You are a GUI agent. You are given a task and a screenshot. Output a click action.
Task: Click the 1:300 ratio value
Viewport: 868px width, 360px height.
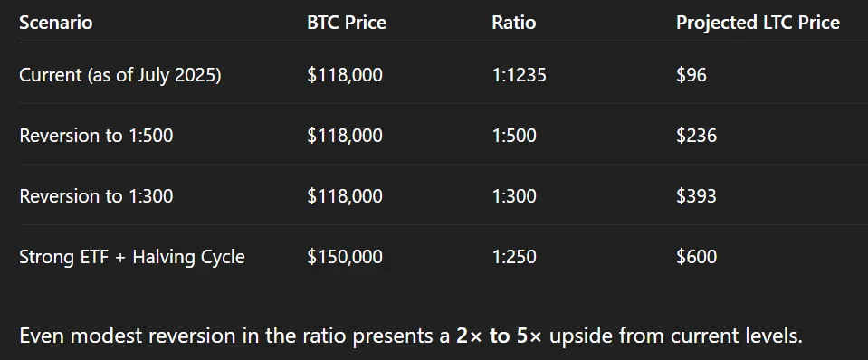pyautogui.click(x=514, y=195)
